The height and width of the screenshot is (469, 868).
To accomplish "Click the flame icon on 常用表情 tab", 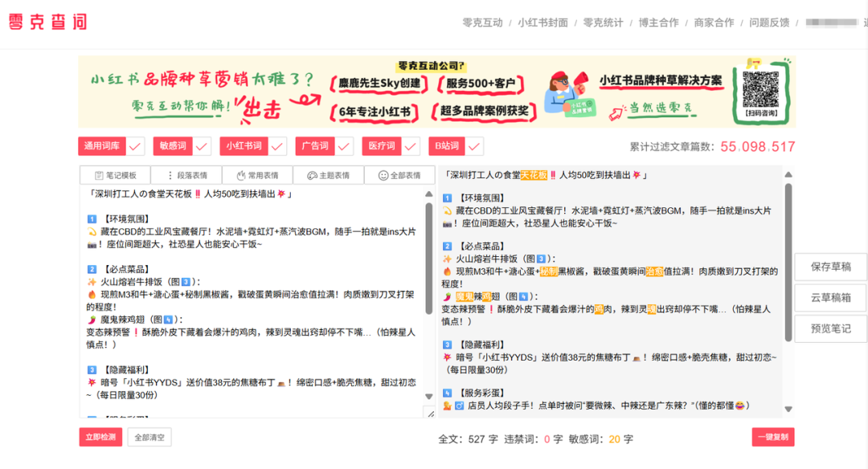I will [241, 175].
